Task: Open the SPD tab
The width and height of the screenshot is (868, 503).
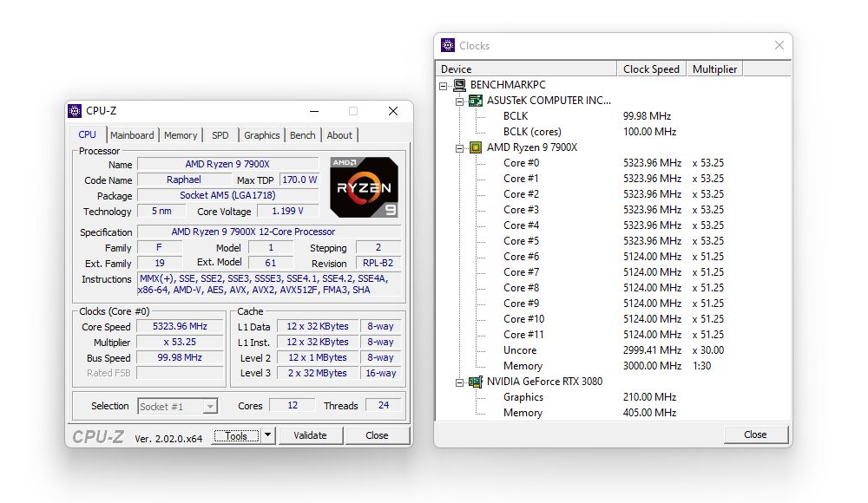Action: coord(220,135)
